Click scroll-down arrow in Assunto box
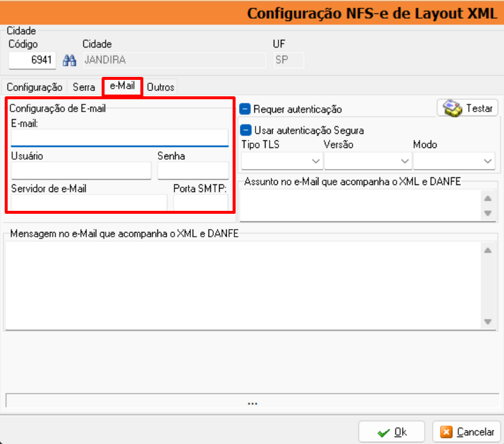504x444 pixels. [x=488, y=213]
